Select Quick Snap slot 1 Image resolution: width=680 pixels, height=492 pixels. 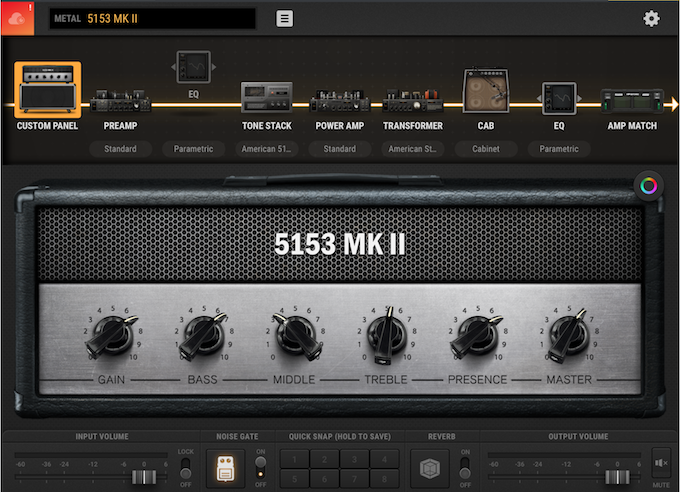point(294,459)
